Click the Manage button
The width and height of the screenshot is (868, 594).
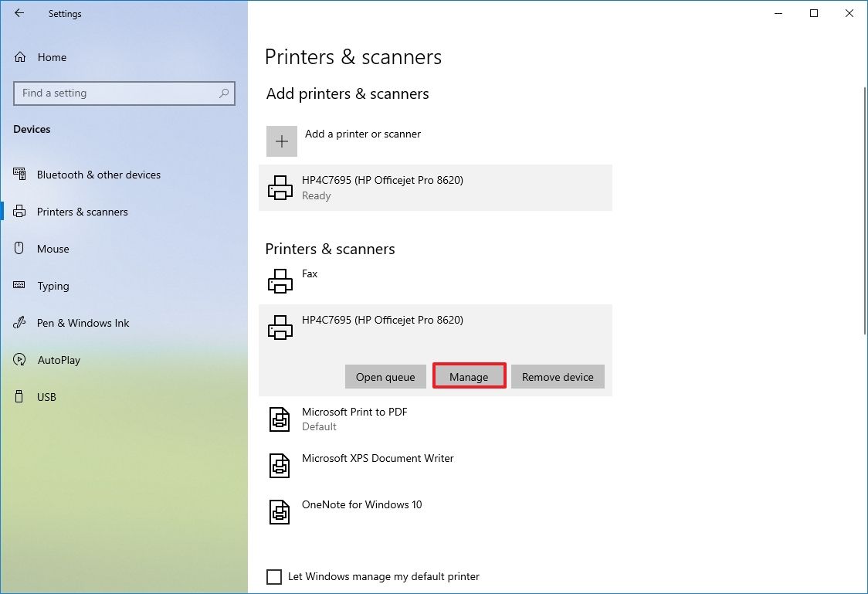click(469, 376)
